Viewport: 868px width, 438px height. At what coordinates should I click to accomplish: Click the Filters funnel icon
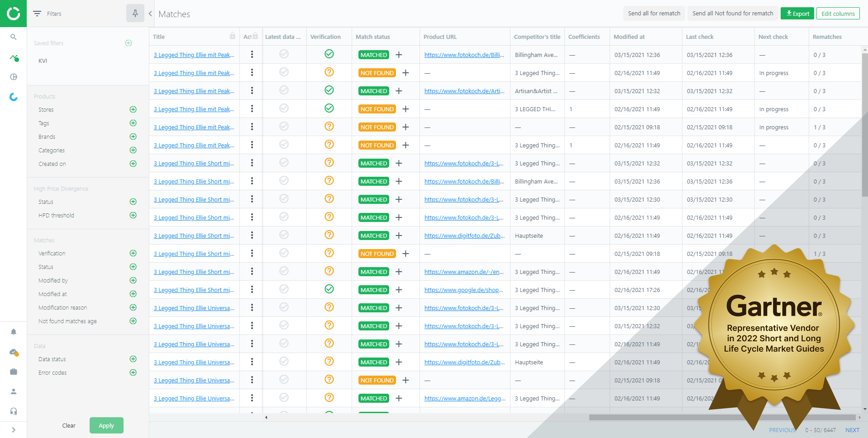click(37, 14)
